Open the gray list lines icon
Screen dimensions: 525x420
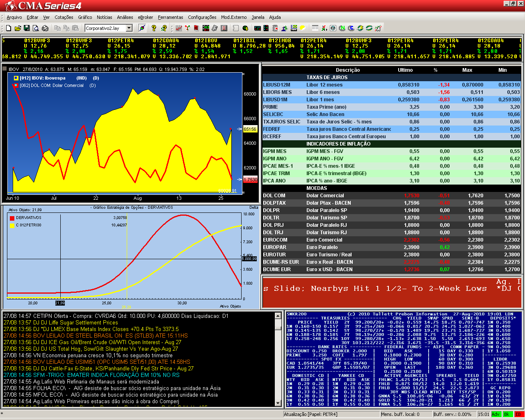315,28
